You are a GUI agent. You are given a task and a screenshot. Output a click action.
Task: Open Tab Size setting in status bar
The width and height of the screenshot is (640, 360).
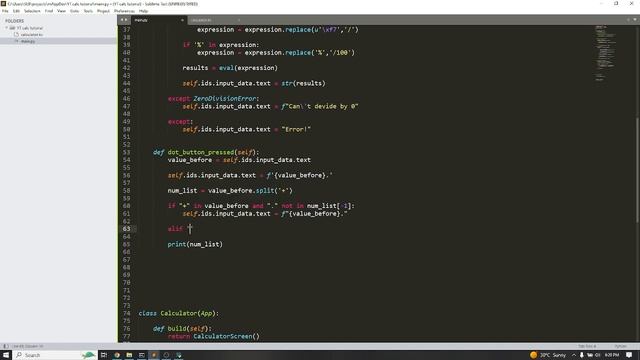coord(587,346)
